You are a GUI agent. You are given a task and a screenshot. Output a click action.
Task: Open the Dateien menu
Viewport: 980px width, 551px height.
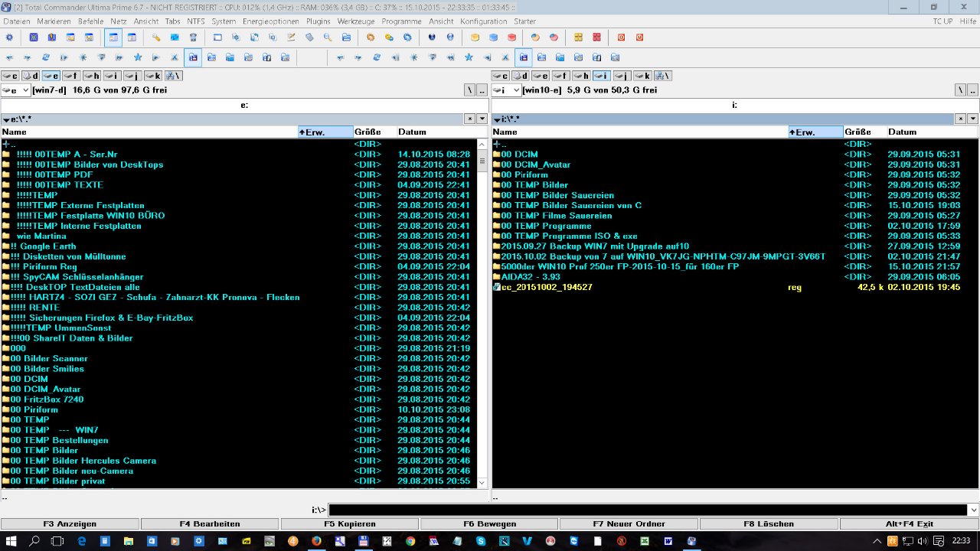pyautogui.click(x=16, y=21)
